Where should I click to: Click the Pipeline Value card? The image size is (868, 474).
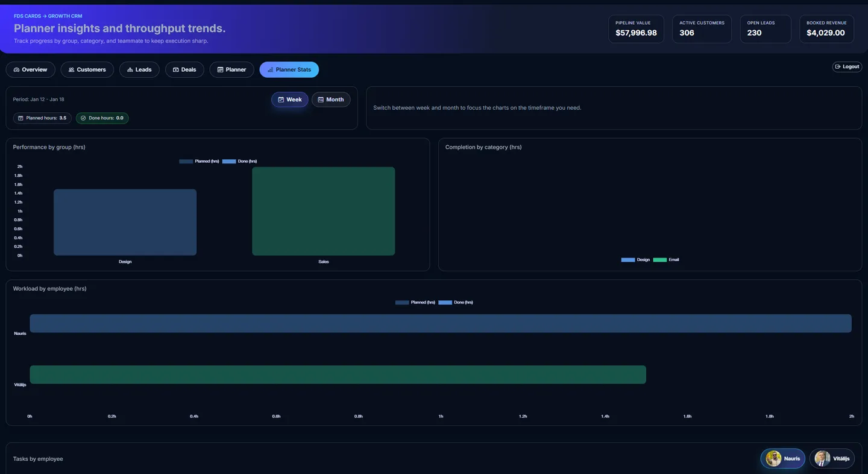636,29
